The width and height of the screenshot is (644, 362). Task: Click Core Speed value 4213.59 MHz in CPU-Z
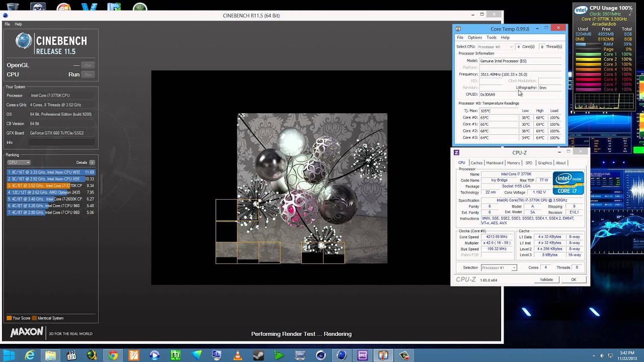[x=497, y=237]
